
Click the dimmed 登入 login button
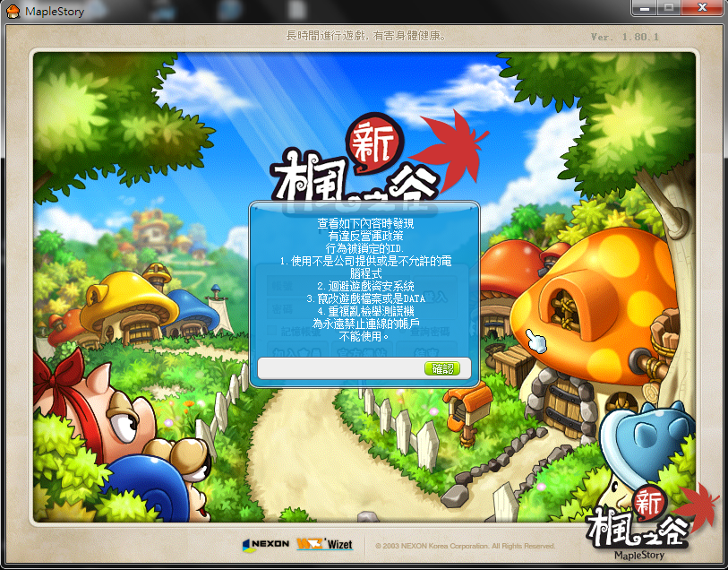click(434, 298)
